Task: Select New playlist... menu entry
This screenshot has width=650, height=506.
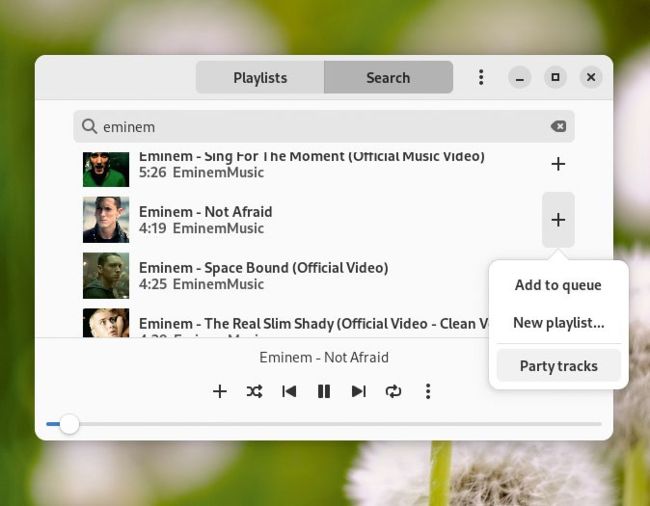Action: pos(558,323)
